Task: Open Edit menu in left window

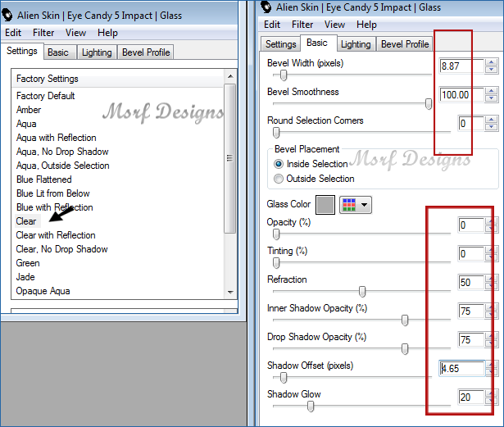Action: [x=13, y=33]
